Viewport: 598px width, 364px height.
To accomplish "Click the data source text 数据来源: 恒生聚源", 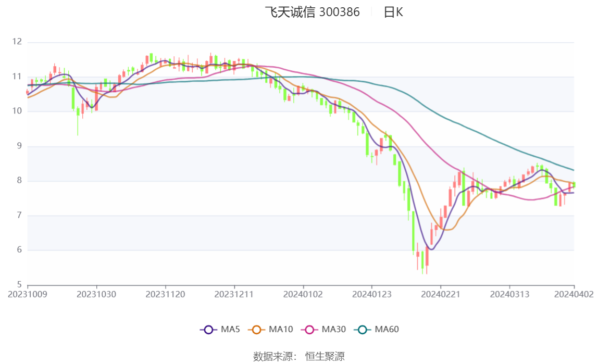I will pos(299,356).
